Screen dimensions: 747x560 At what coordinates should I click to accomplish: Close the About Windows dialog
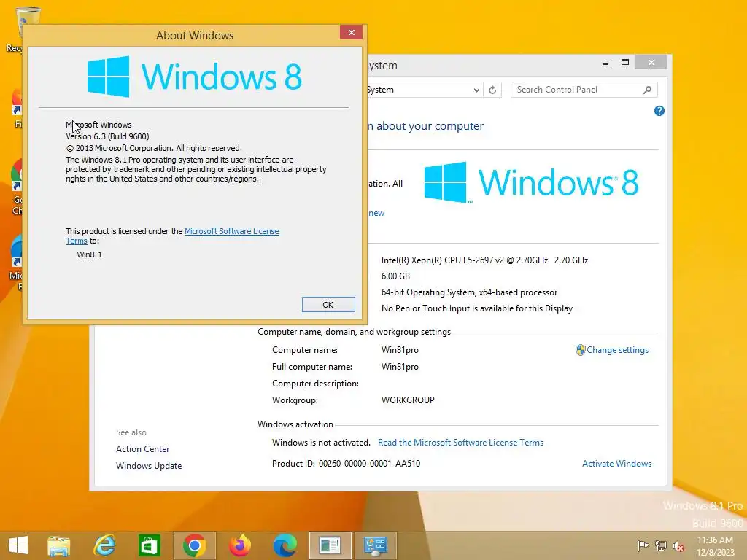[x=351, y=32]
